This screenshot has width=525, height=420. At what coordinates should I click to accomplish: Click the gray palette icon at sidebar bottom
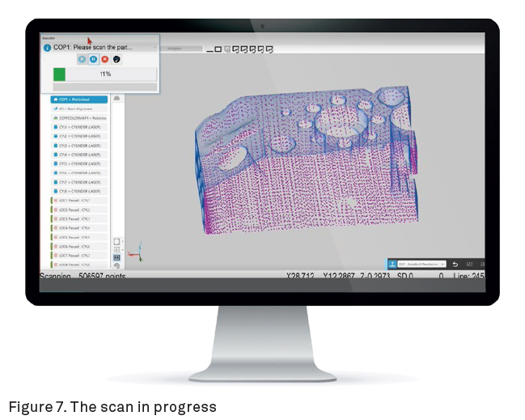pos(116,265)
